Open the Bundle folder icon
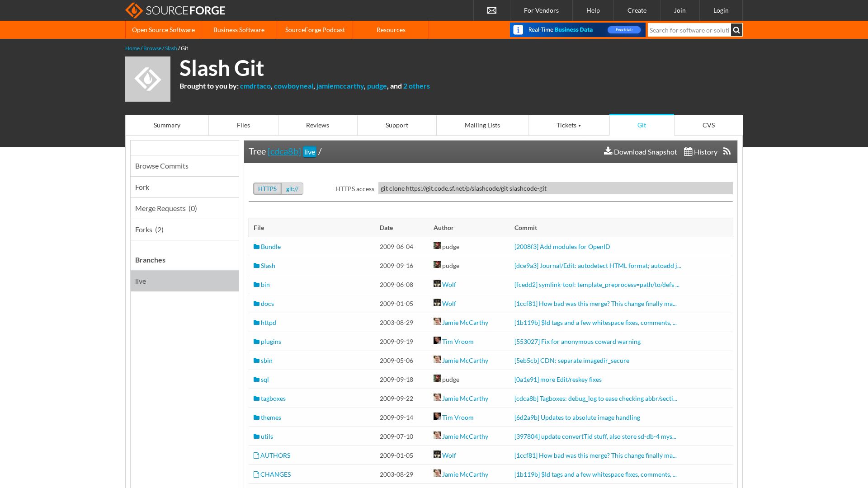868x488 pixels. point(256,247)
